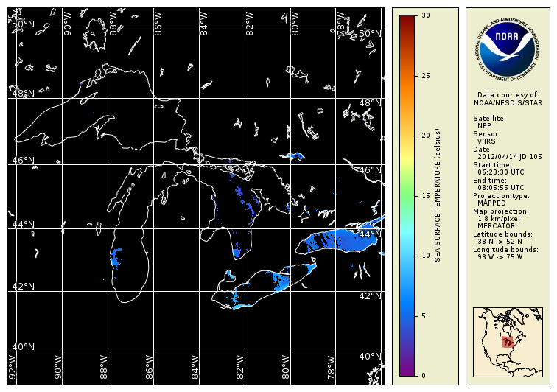Click the left-edge '40°N' latitude label
This screenshot has height=392, width=557.
pos(23,346)
